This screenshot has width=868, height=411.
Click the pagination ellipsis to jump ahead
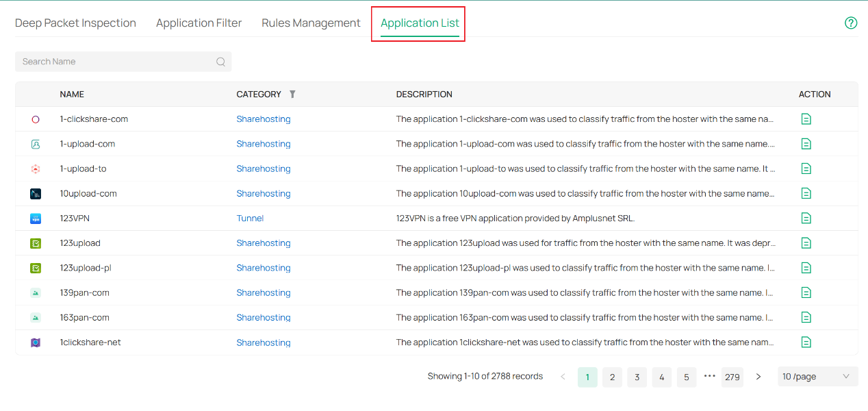709,376
